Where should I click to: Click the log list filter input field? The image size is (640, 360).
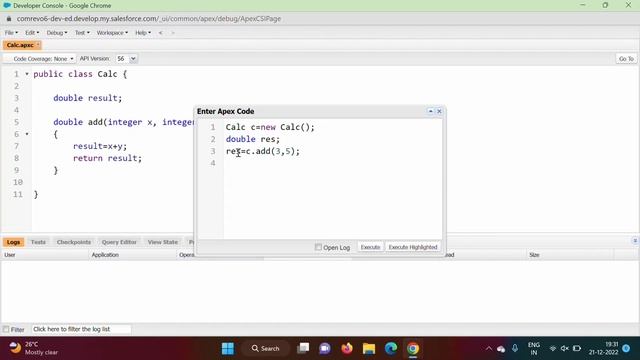coord(81,329)
